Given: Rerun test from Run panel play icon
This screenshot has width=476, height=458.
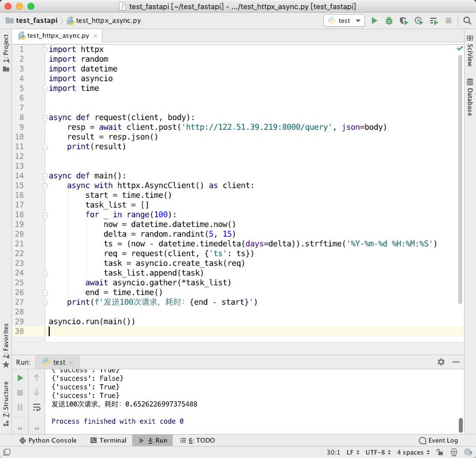Looking at the screenshot, I should pos(20,378).
